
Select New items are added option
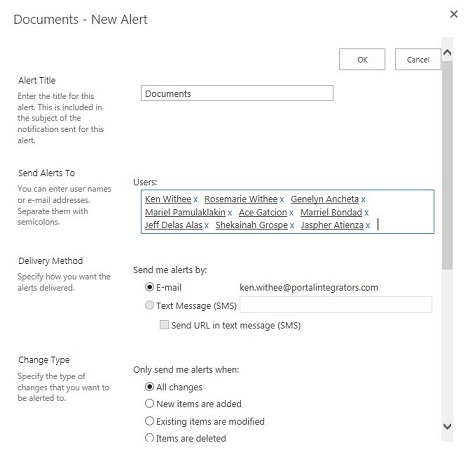pos(149,404)
